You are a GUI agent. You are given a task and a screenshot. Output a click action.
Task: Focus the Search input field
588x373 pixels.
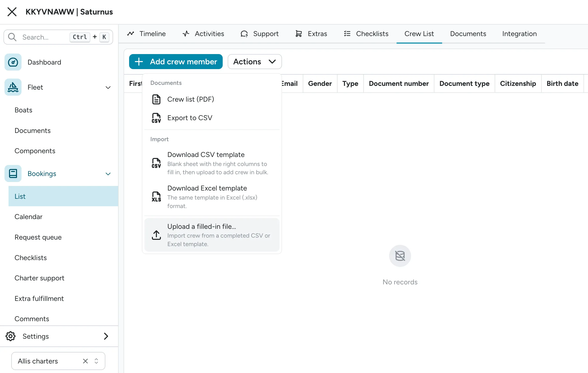58,37
